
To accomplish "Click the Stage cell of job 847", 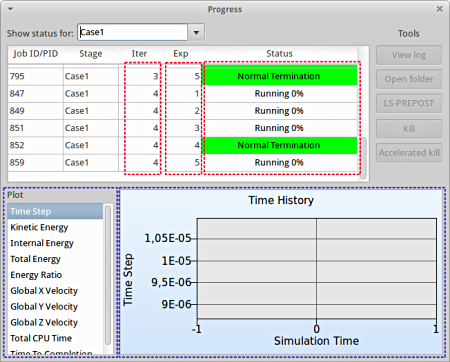I will click(x=91, y=94).
